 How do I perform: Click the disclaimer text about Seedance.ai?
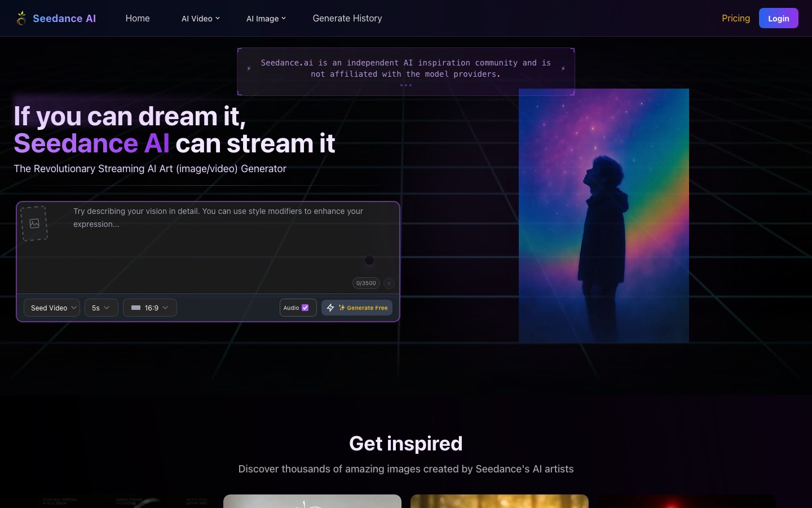[x=406, y=68]
